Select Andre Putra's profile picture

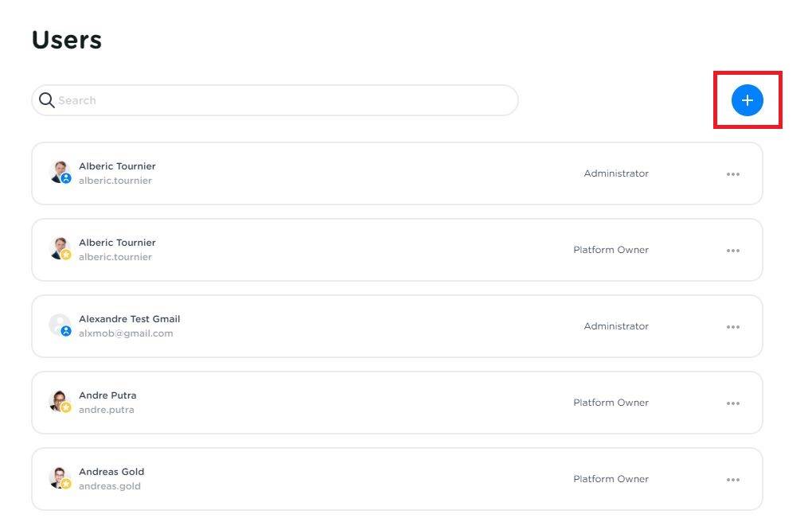pyautogui.click(x=60, y=401)
